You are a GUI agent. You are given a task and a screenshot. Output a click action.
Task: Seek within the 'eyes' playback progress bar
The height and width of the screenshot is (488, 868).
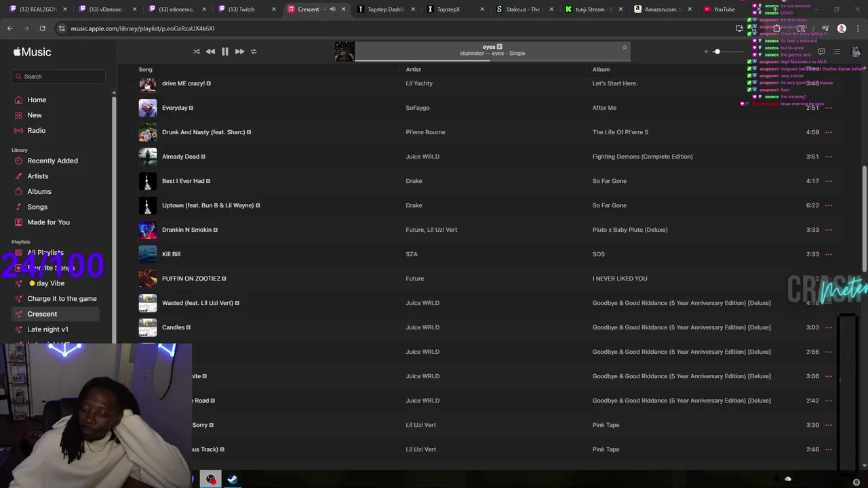click(492, 60)
